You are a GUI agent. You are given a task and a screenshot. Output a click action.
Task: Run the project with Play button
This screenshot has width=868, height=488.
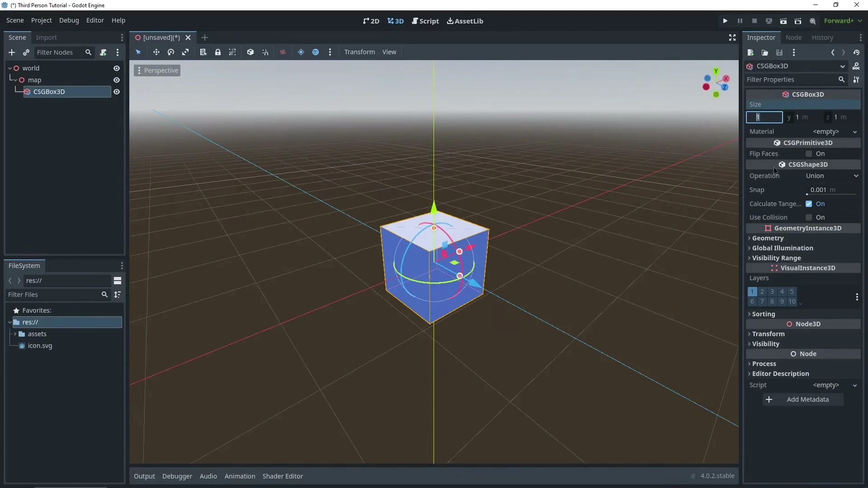pyautogui.click(x=725, y=21)
